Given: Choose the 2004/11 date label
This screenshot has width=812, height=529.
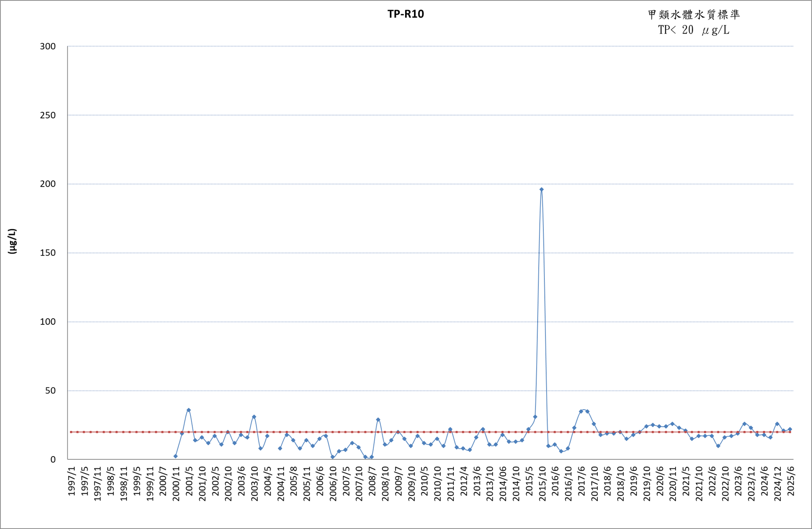Looking at the screenshot, I should click(280, 484).
